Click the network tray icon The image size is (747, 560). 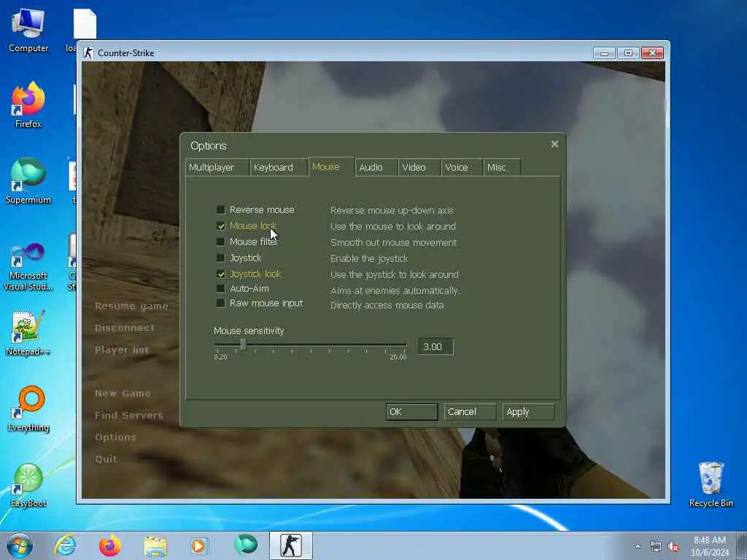point(656,547)
